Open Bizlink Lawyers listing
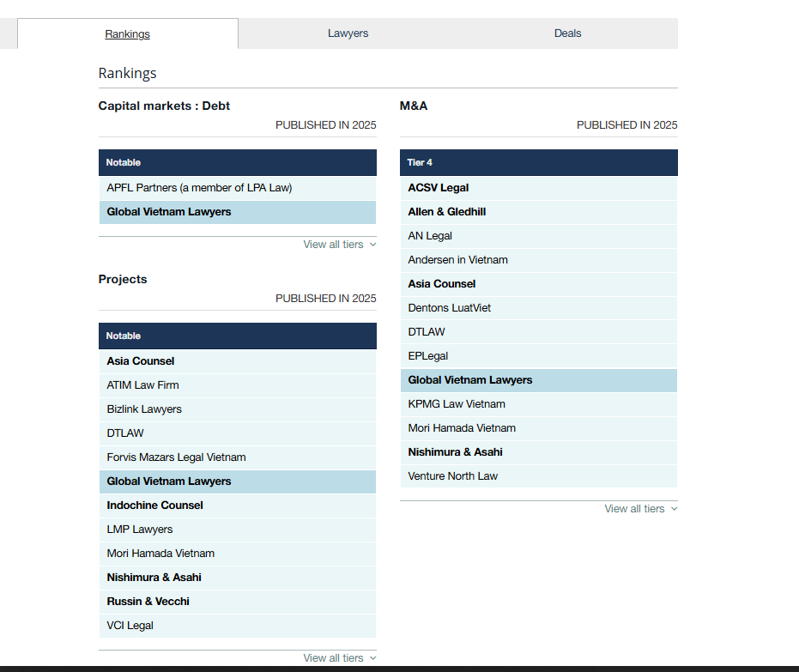799x672 pixels. [144, 409]
